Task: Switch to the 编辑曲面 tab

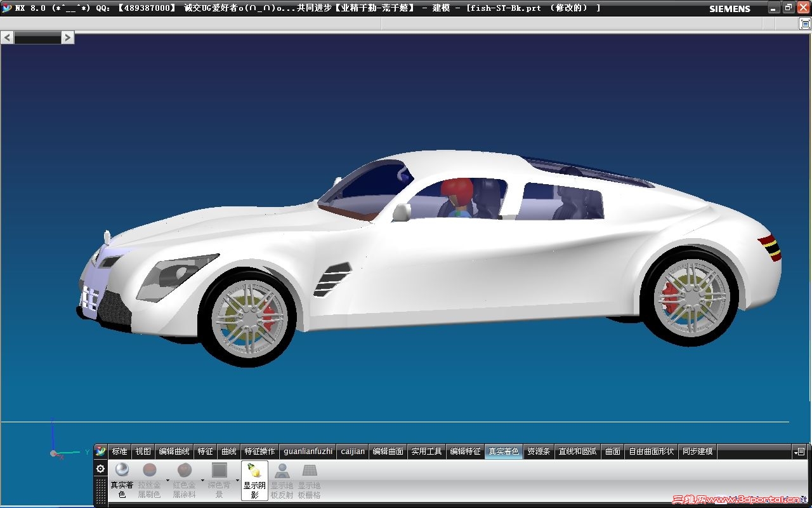Action: [x=388, y=451]
